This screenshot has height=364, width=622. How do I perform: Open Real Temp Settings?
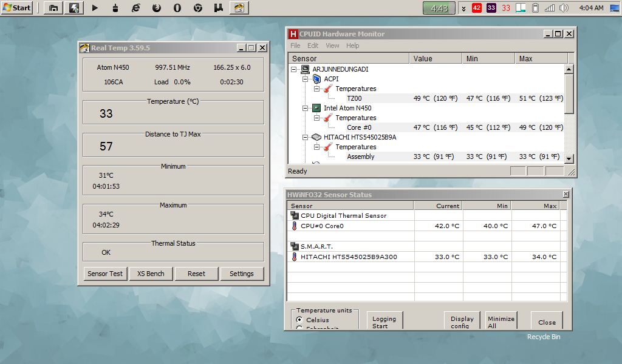pos(241,274)
